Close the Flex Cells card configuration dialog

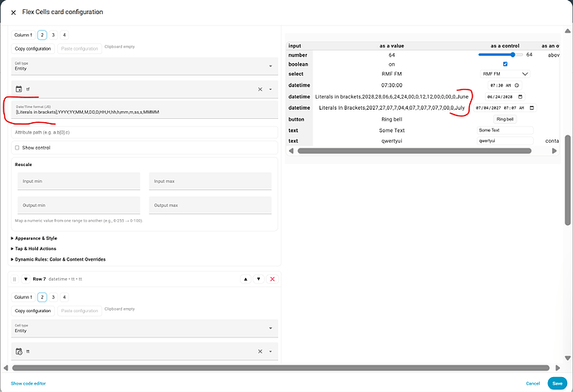[13, 12]
